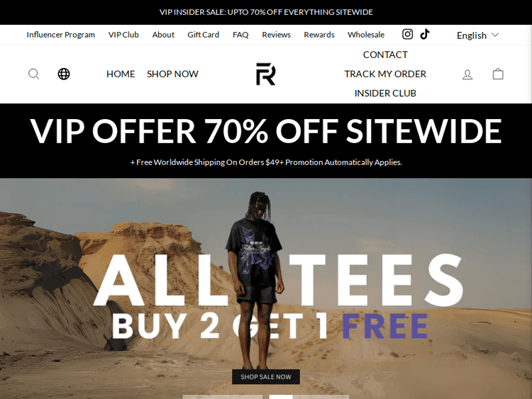Open the account login icon

coord(467,74)
